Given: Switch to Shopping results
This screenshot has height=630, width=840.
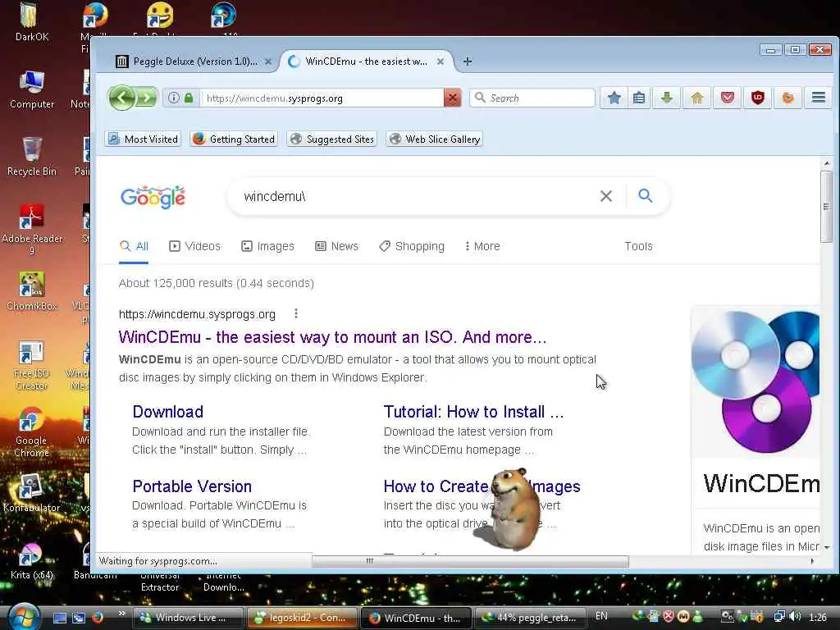Looking at the screenshot, I should pos(412,246).
